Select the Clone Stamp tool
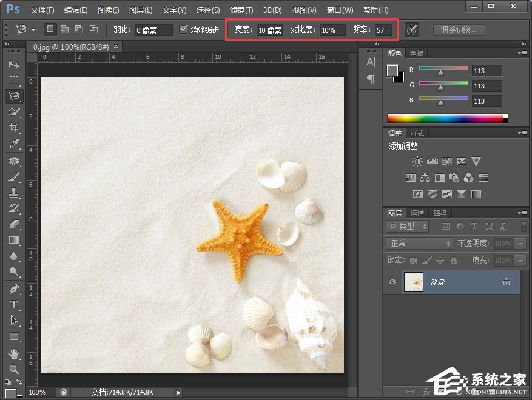 (x=13, y=193)
